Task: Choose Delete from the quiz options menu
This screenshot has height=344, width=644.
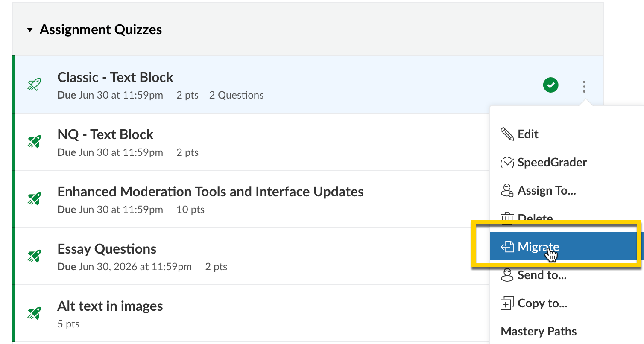Action: point(535,218)
